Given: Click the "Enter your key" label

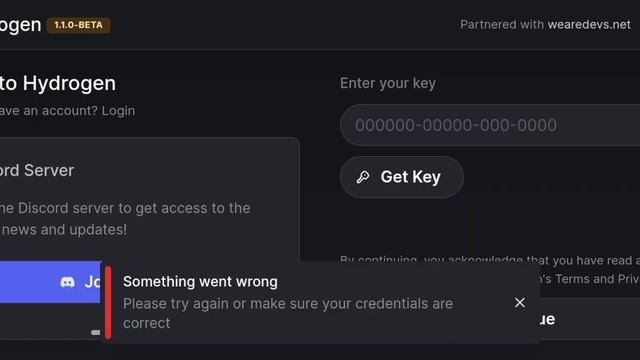Looking at the screenshot, I should (x=388, y=83).
